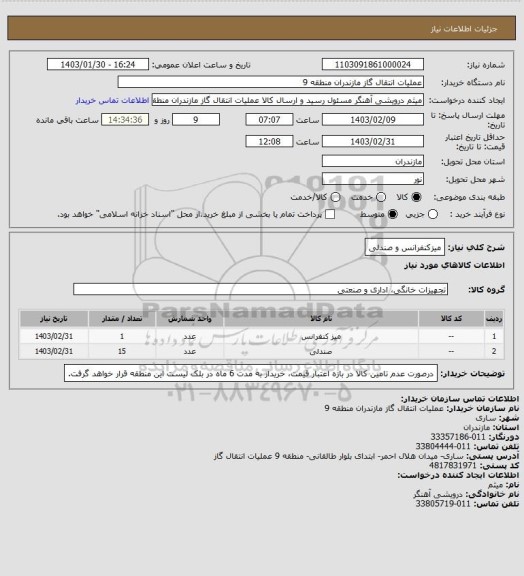Choose the متوسط purchase type radio
Viewport: 524px width, 576px height.
393,214
